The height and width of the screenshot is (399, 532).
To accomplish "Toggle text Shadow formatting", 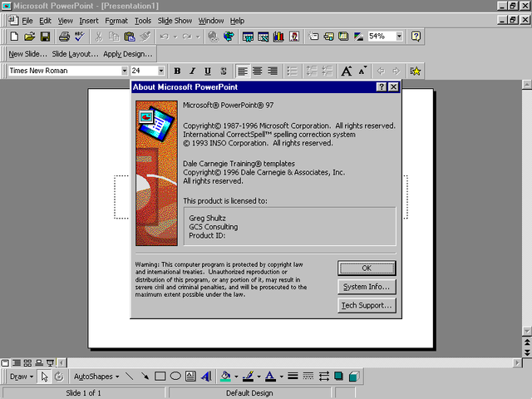I will point(224,71).
